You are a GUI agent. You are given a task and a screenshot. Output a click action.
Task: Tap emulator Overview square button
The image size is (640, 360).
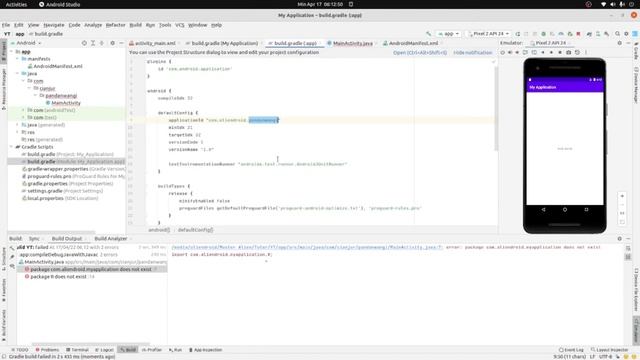pyautogui.click(x=587, y=209)
